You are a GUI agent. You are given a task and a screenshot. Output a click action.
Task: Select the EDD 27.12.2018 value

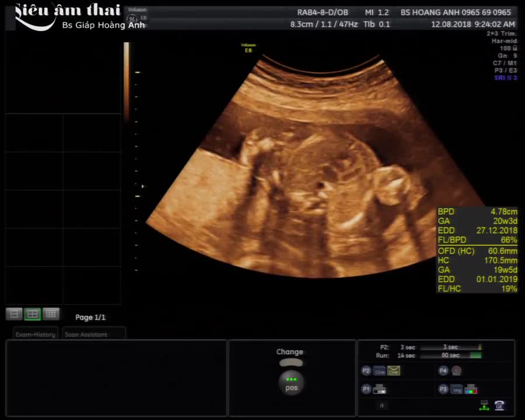(x=477, y=230)
